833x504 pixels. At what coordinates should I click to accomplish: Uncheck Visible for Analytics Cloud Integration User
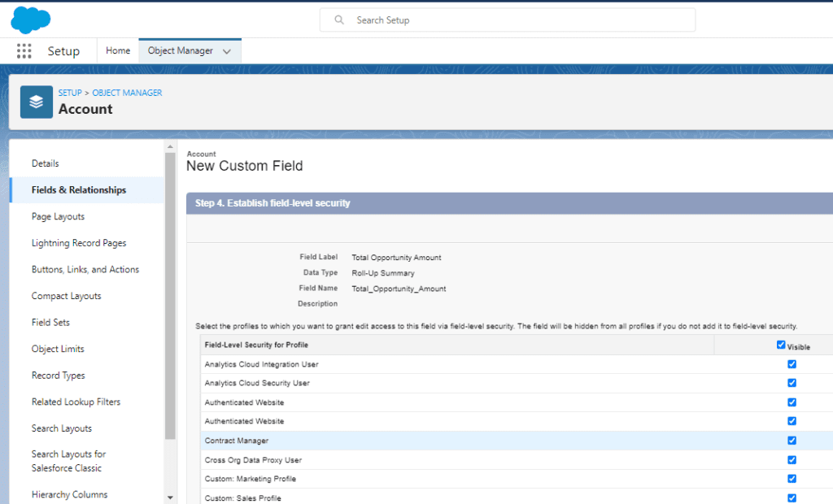[792, 364]
